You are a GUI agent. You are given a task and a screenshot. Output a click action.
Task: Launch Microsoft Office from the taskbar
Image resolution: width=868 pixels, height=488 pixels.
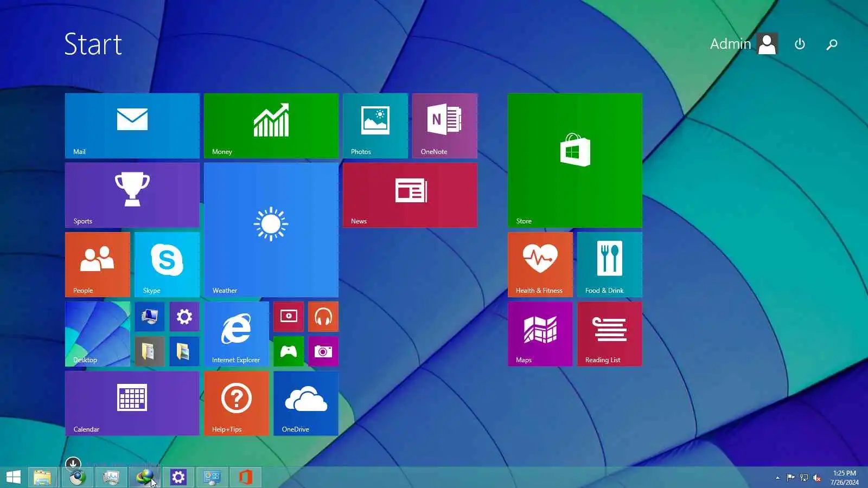point(245,477)
